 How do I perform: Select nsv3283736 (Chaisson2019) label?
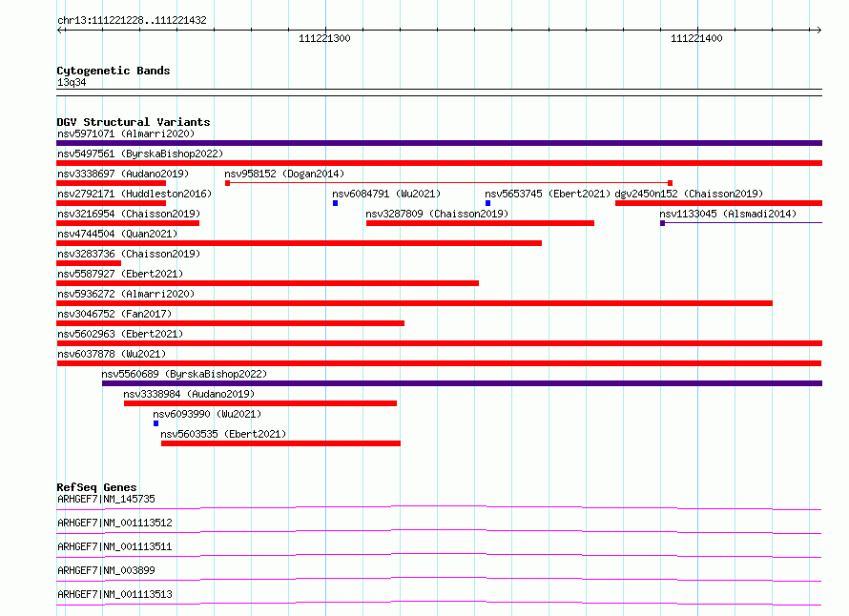pos(129,254)
